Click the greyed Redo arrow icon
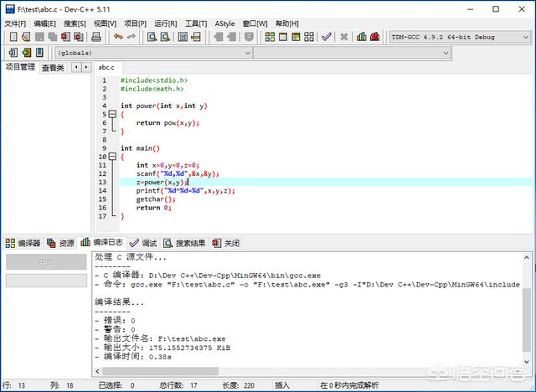536x392 pixels. coord(131,37)
